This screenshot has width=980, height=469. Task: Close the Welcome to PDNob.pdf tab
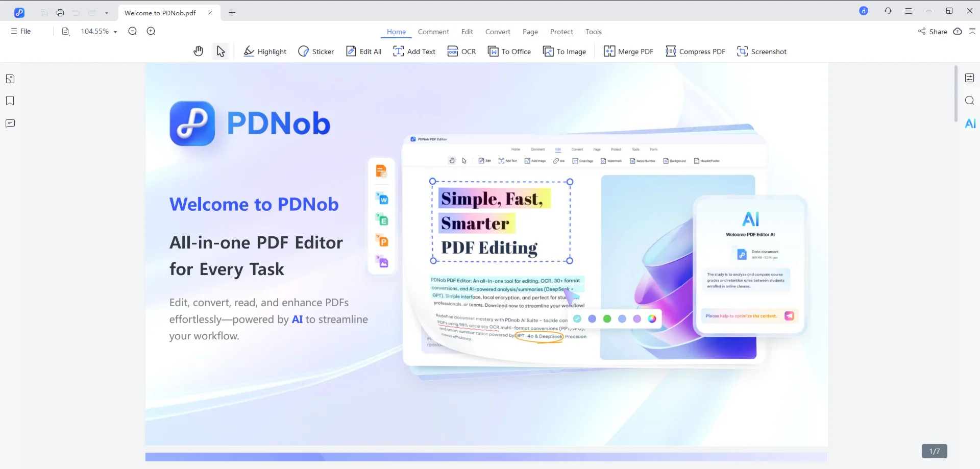click(x=210, y=13)
